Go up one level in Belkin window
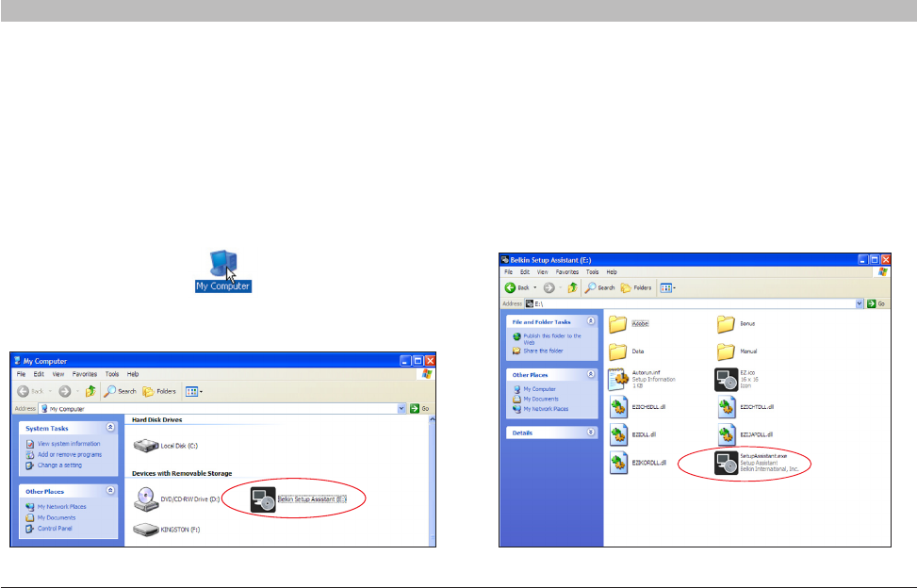Screen dimensions: 917x588 coord(573,287)
